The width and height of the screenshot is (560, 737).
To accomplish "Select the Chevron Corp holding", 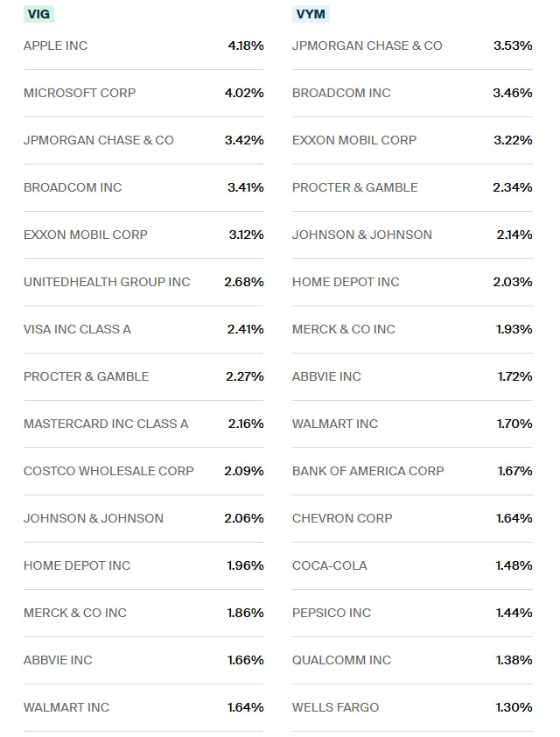I will pyautogui.click(x=342, y=518).
